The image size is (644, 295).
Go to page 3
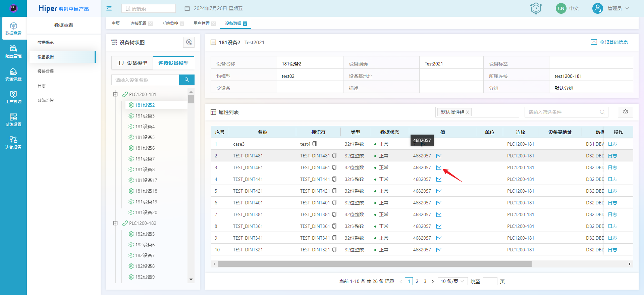(x=425, y=281)
